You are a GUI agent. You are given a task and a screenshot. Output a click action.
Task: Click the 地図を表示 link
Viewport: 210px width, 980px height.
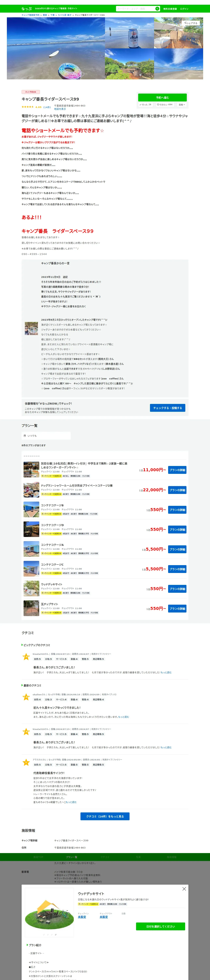point(60,109)
